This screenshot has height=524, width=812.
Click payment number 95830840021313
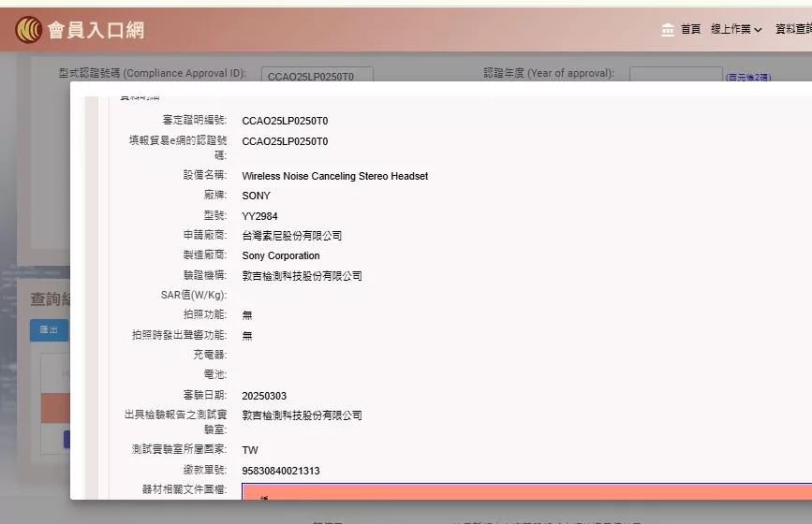[x=281, y=471]
